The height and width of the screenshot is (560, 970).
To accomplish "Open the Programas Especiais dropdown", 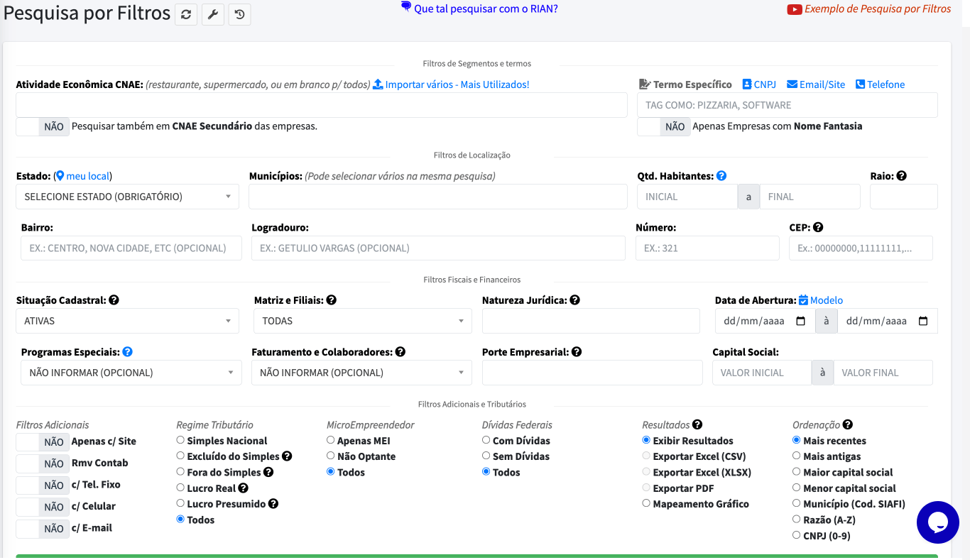I will [131, 373].
